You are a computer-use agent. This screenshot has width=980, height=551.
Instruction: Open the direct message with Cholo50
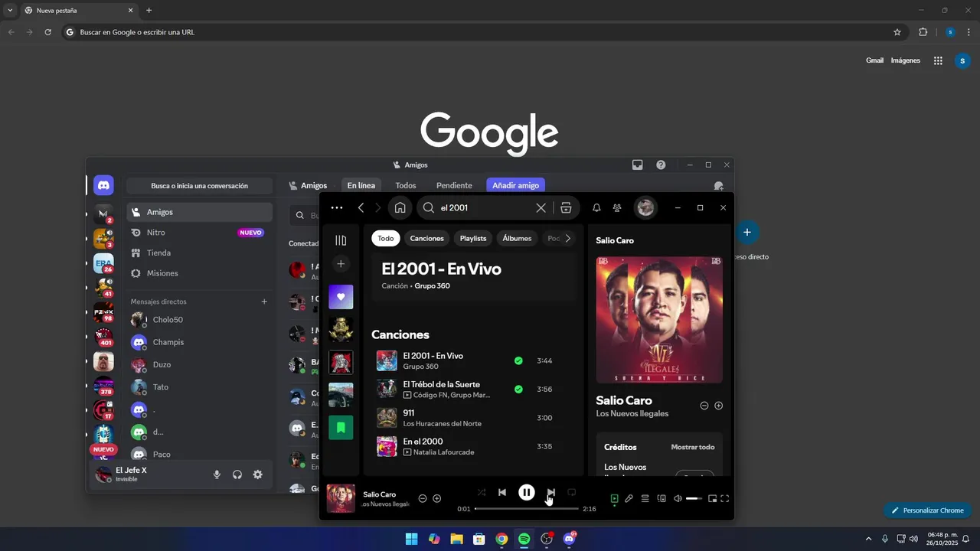pyautogui.click(x=199, y=320)
